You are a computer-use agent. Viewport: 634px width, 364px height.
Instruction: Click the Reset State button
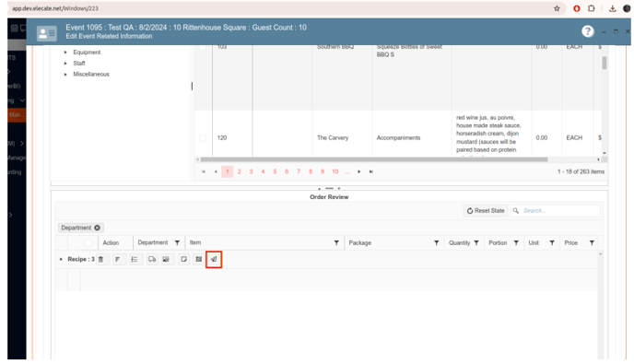486,211
